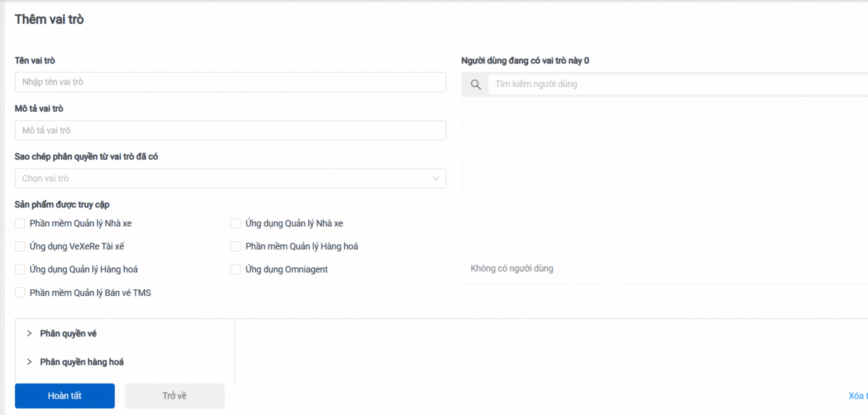868x415 pixels.
Task: Click the Xóa link at bottom right
Action: 857,396
